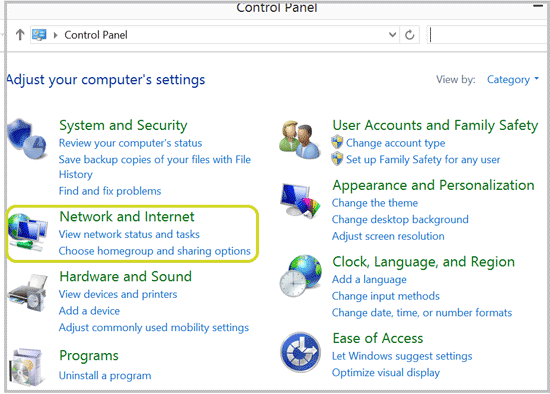Viewport: 550px width, 394px height.
Task: Open Ease of Access blue icon
Action: click(301, 352)
